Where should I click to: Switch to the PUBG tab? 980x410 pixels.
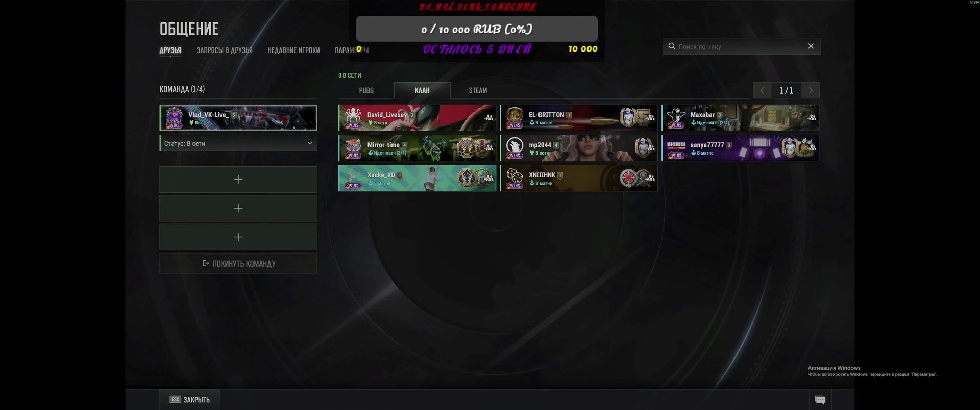click(366, 90)
